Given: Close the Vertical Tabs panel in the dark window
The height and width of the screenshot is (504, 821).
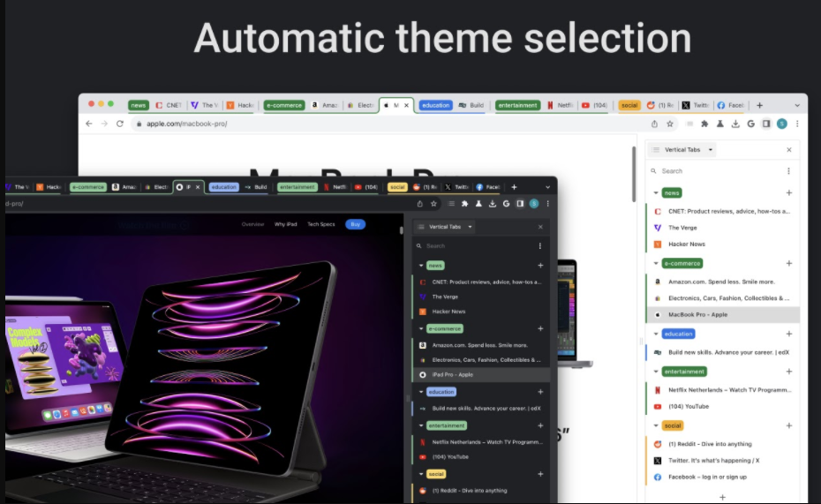Looking at the screenshot, I should click(540, 227).
